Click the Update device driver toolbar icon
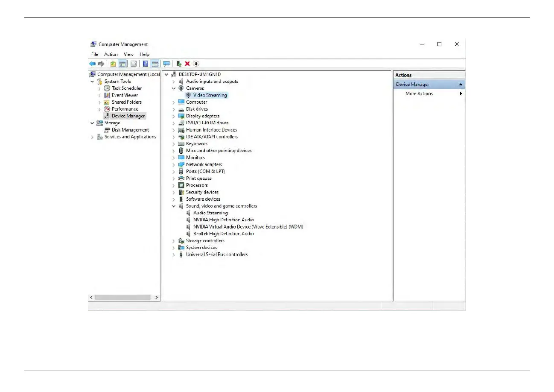This screenshot has width=554, height=392. click(x=179, y=64)
